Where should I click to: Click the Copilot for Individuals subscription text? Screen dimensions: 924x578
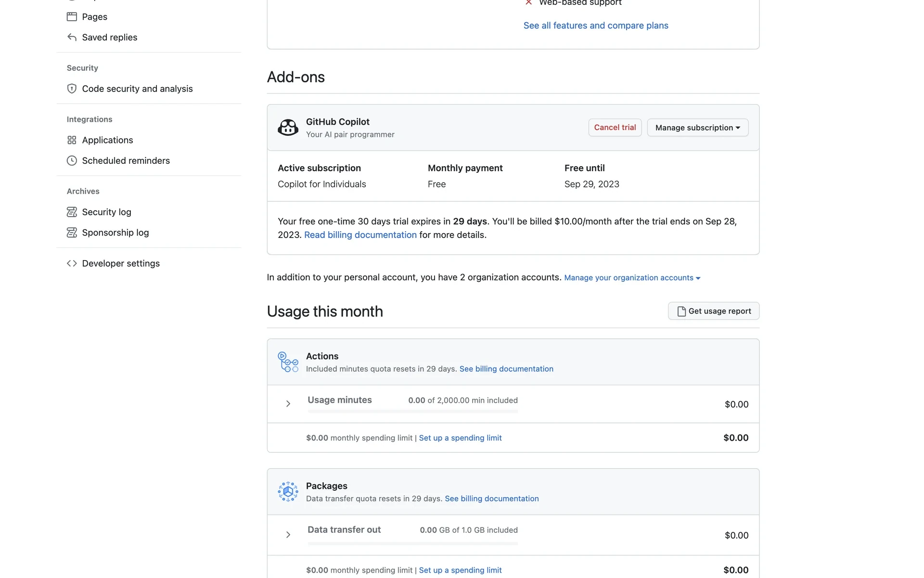(321, 184)
